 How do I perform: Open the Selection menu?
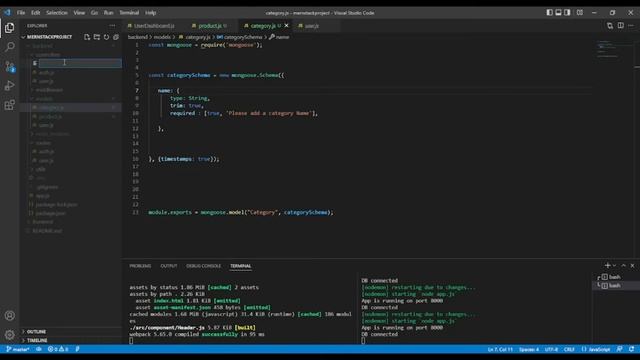57,13
